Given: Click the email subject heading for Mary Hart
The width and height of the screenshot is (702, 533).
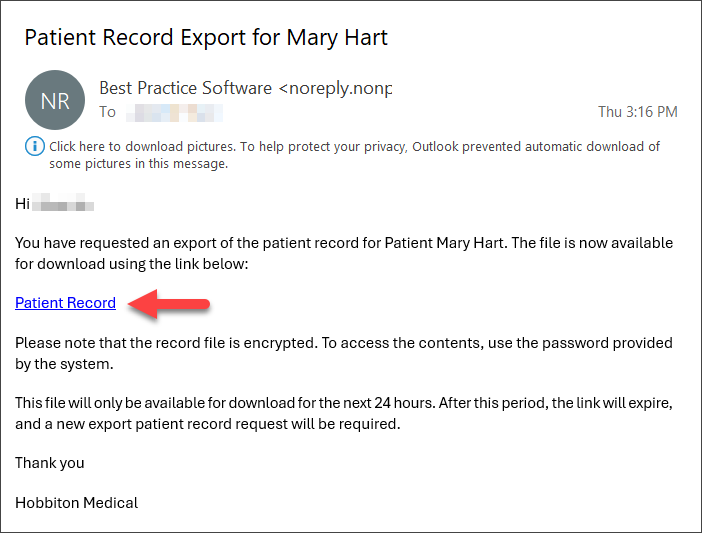Looking at the screenshot, I should (206, 38).
